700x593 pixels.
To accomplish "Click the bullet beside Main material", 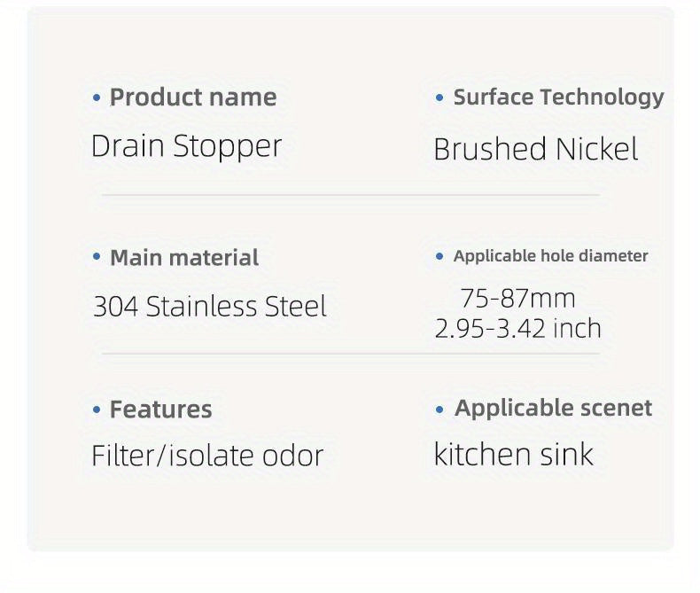I will 97,258.
